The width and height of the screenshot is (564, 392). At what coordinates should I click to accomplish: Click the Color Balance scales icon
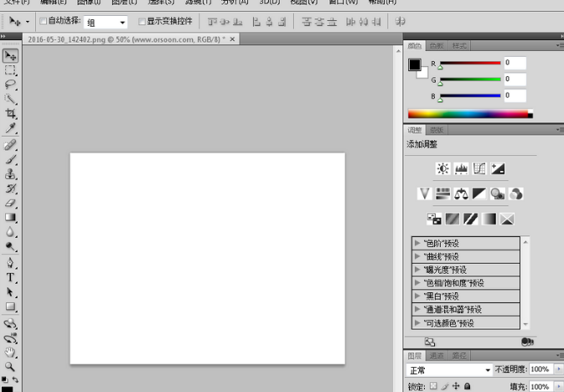(x=461, y=194)
